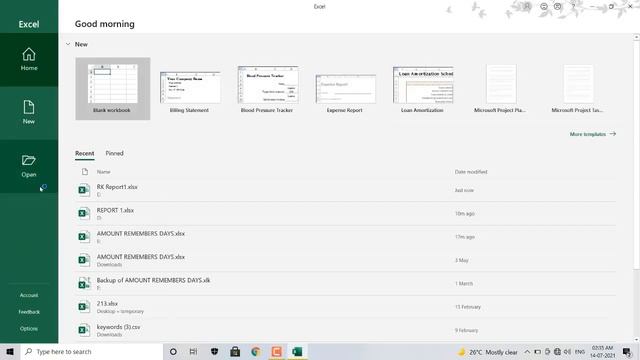The height and width of the screenshot is (360, 640).
Task: Select the Microsoft Project Task template on the right
Action: coord(578,89)
